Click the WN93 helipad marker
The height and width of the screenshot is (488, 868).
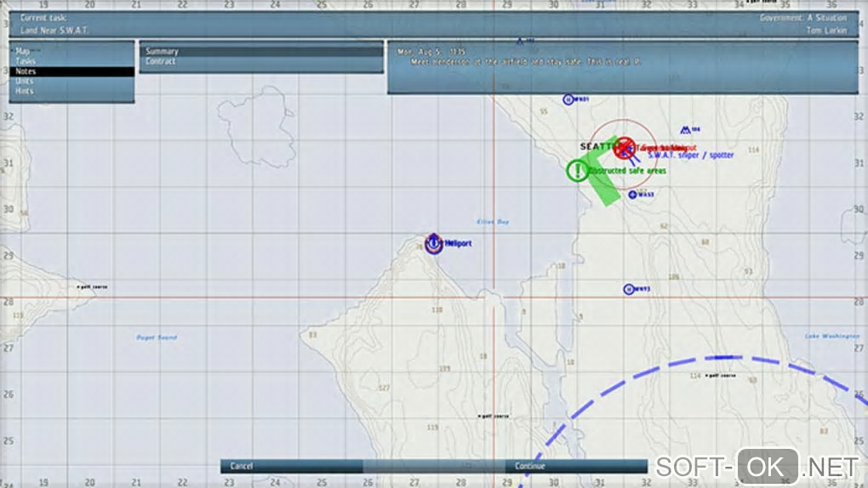coord(628,289)
